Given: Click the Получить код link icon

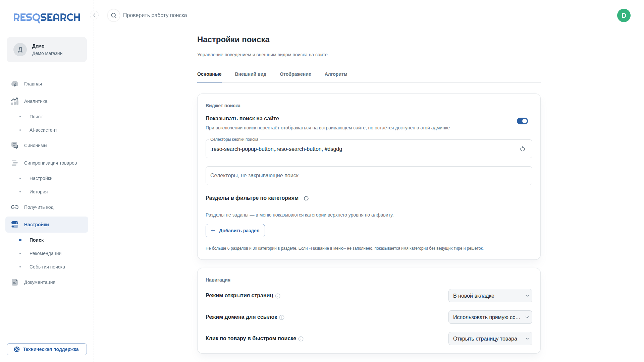Looking at the screenshot, I should (15, 207).
